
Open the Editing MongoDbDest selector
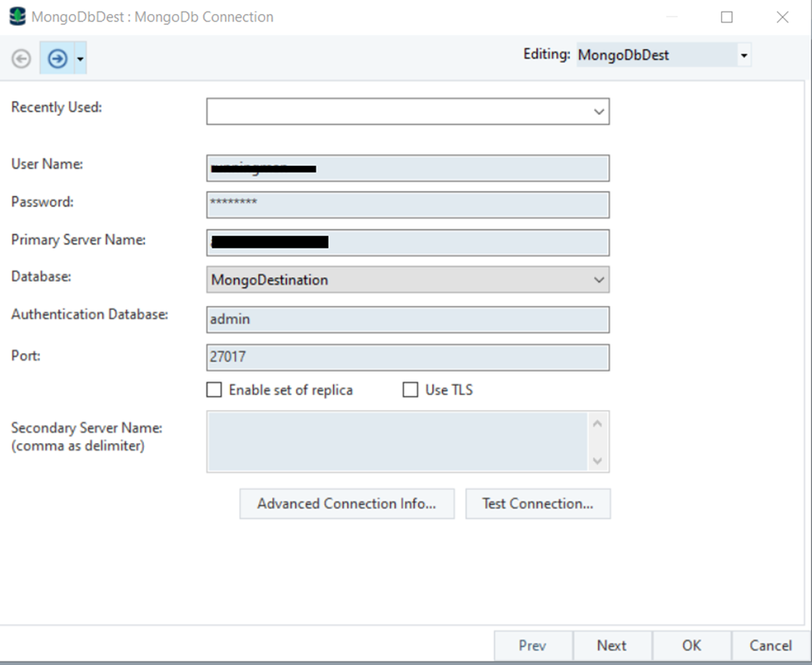[x=744, y=56]
